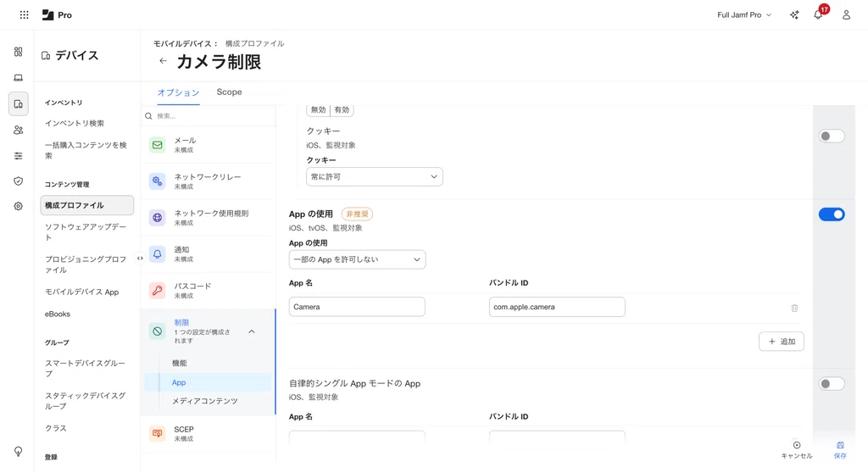The width and height of the screenshot is (868, 473).
Task: Open ソフトウェアアップデート link
Action: tap(86, 232)
